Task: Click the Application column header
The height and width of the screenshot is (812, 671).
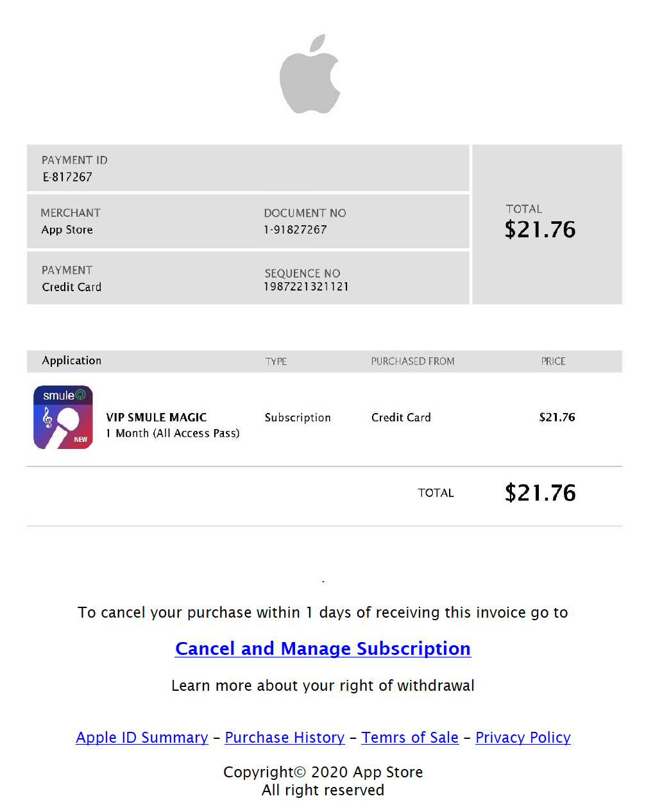Action: (x=72, y=360)
